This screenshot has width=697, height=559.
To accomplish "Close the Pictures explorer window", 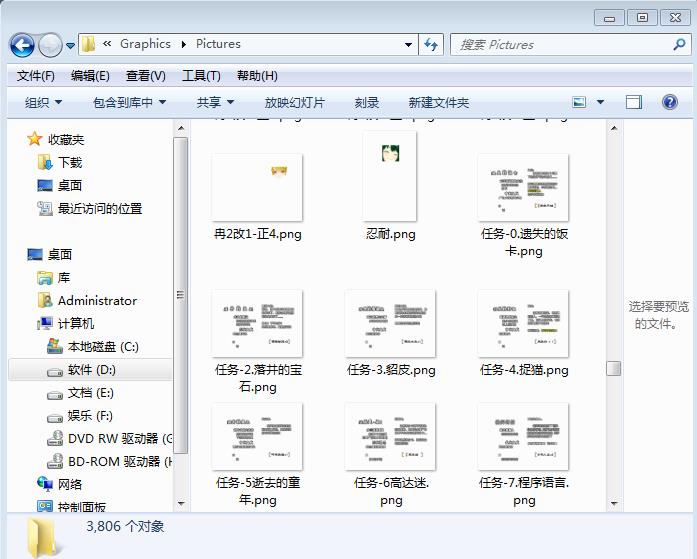I will pos(675,18).
